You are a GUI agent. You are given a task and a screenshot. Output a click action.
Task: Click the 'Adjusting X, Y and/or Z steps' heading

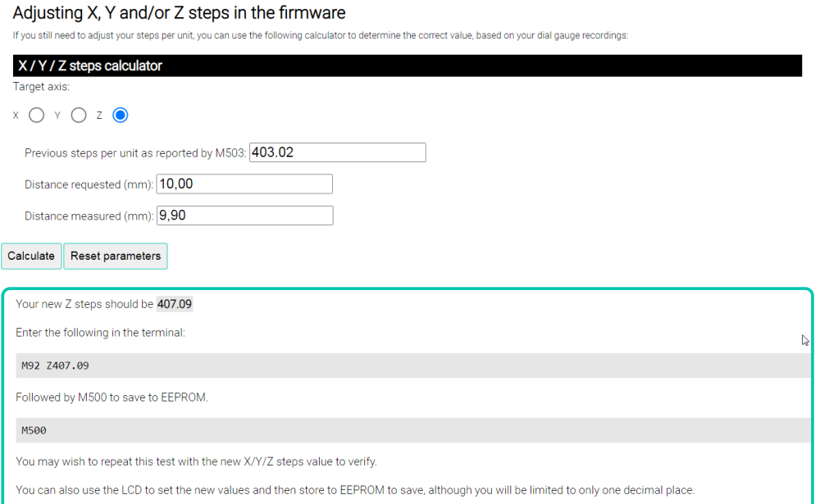[179, 13]
